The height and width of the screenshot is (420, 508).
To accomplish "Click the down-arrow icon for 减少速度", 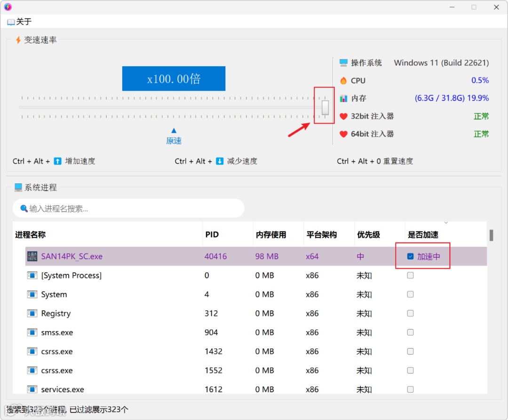I will (x=219, y=161).
